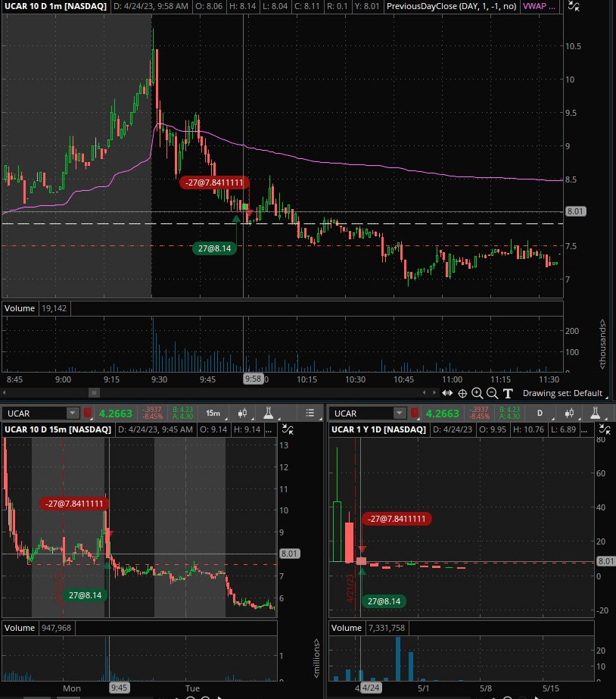Open the 15m timeframe selector
Screen dimensions: 616x699
[213, 413]
